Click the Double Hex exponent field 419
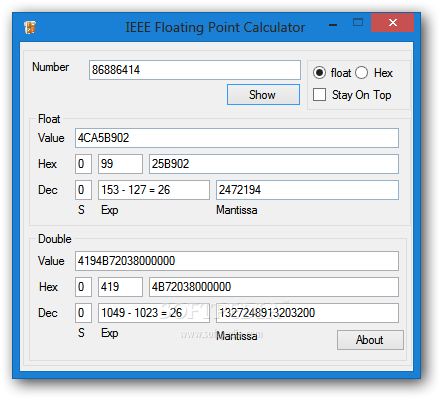The height and width of the screenshot is (399, 441). tap(120, 287)
